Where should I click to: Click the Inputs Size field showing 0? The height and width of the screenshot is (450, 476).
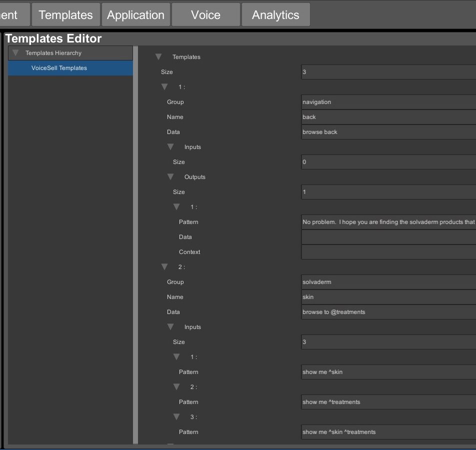pyautogui.click(x=388, y=162)
